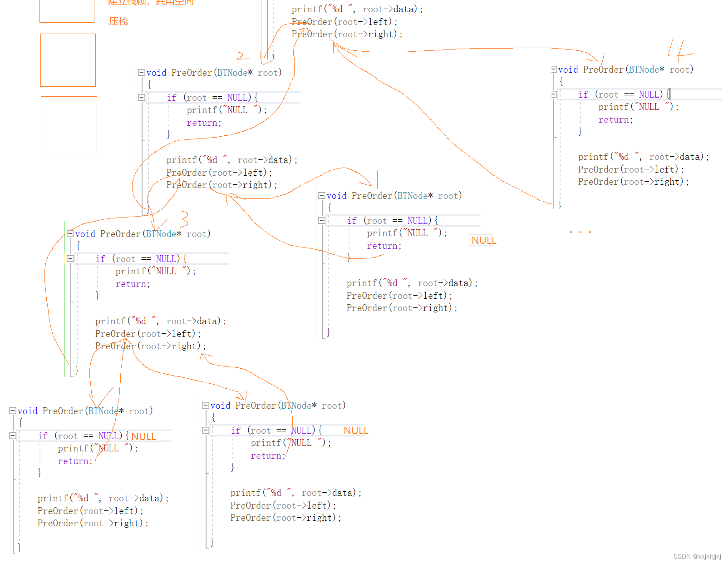Click 'PreOrder(root->right);' in the center block
The height and width of the screenshot is (564, 728).
402,308
